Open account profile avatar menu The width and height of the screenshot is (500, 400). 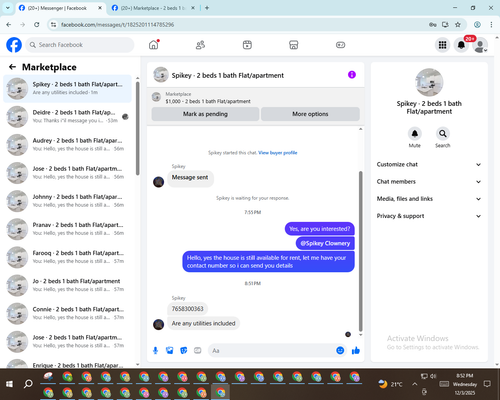(x=480, y=45)
